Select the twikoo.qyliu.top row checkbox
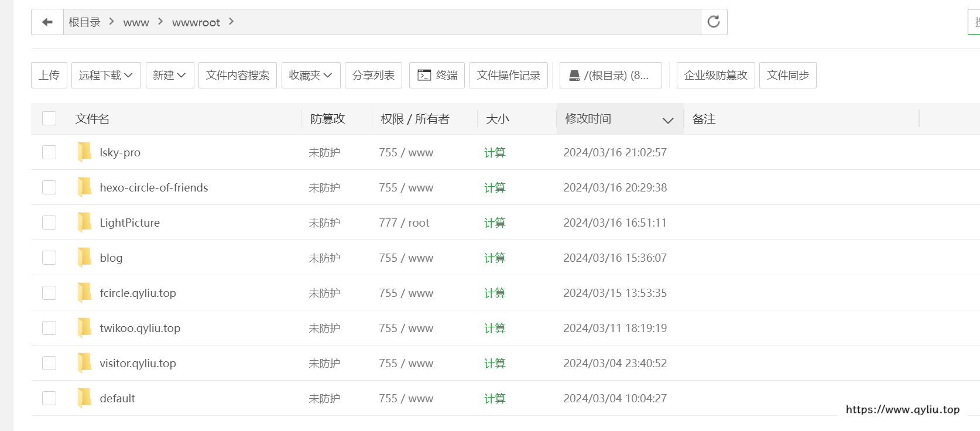 coord(49,328)
